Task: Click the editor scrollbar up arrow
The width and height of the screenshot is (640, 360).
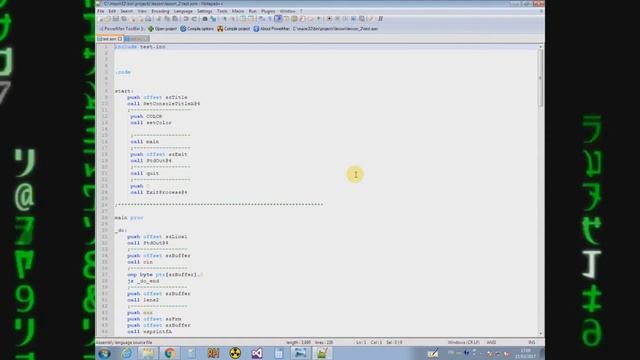Action: 540,47
